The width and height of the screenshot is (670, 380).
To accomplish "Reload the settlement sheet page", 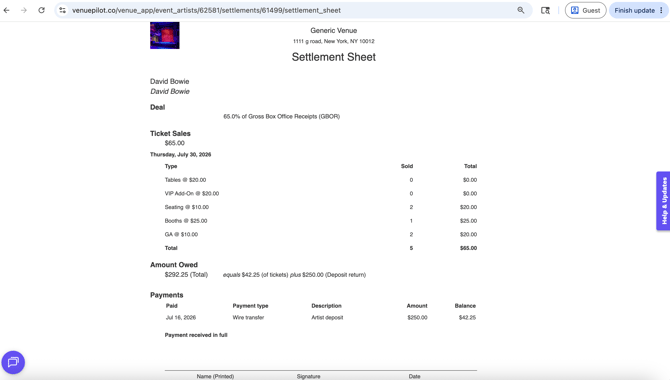I will coord(41,10).
